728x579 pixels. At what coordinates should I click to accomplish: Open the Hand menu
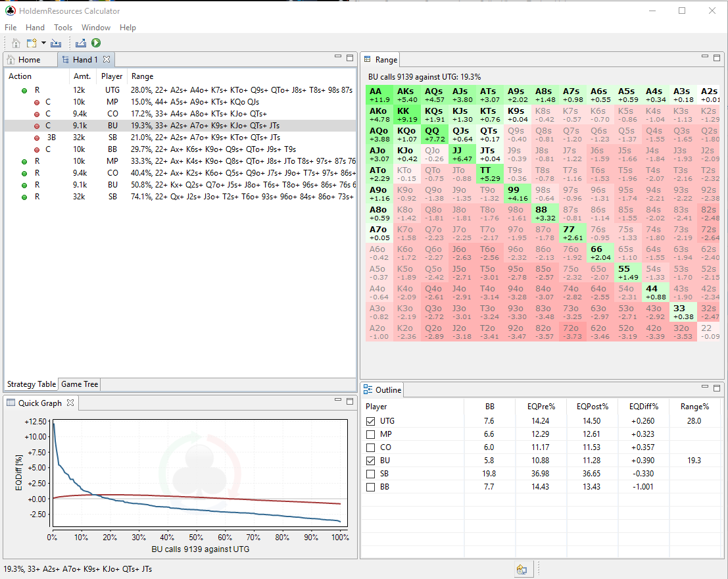click(36, 28)
